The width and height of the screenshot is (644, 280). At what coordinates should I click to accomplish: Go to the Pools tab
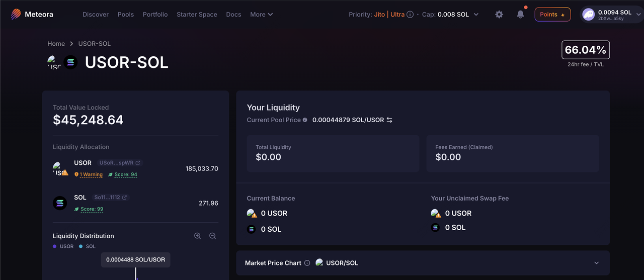(x=126, y=15)
